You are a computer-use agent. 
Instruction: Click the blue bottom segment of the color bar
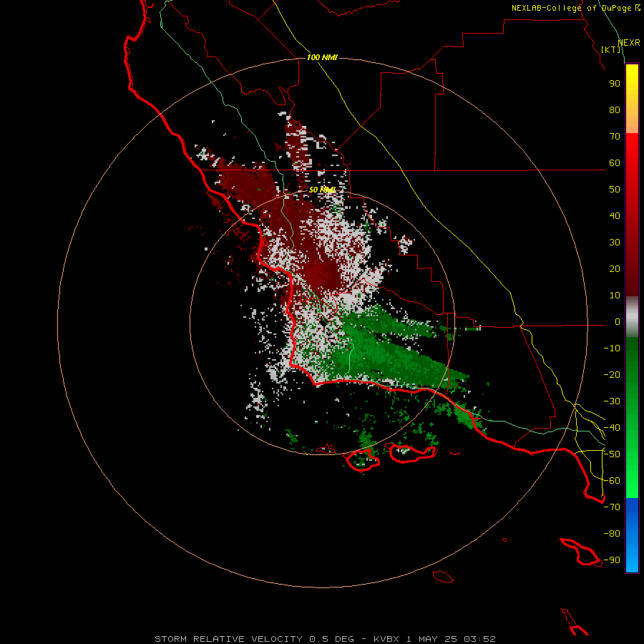(632, 535)
